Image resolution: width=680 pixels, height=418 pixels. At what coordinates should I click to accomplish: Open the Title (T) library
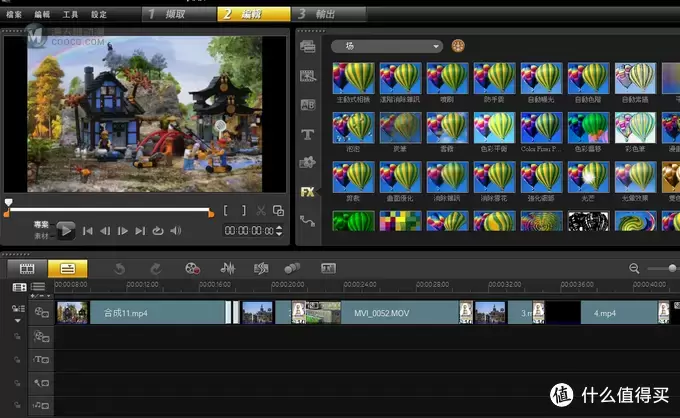click(307, 134)
